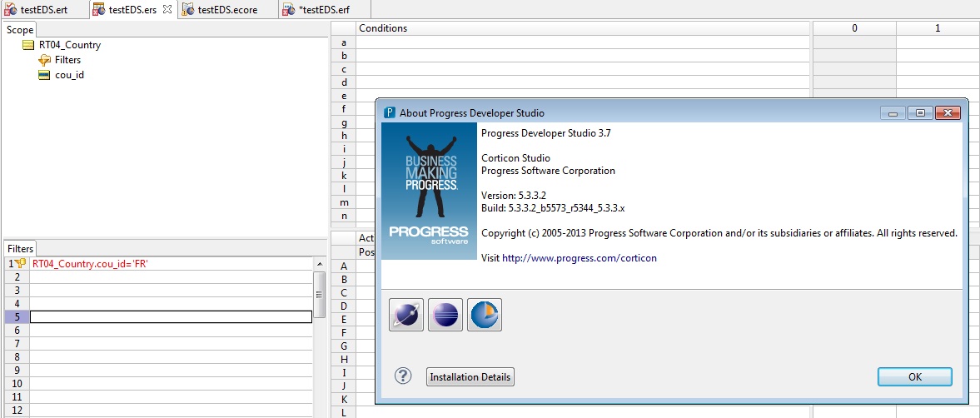Select the testEDS.ers editor tab
The width and height of the screenshot is (980, 418).
pos(132,9)
